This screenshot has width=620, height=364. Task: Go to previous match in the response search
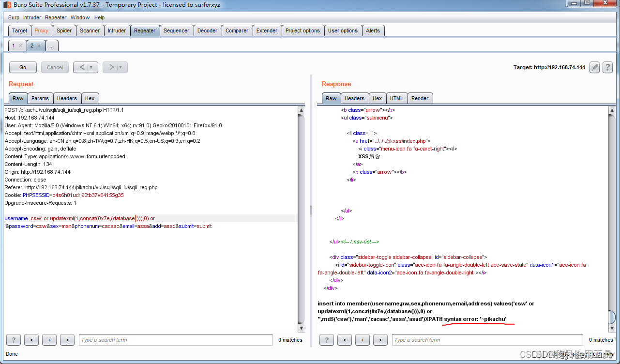pos(345,340)
